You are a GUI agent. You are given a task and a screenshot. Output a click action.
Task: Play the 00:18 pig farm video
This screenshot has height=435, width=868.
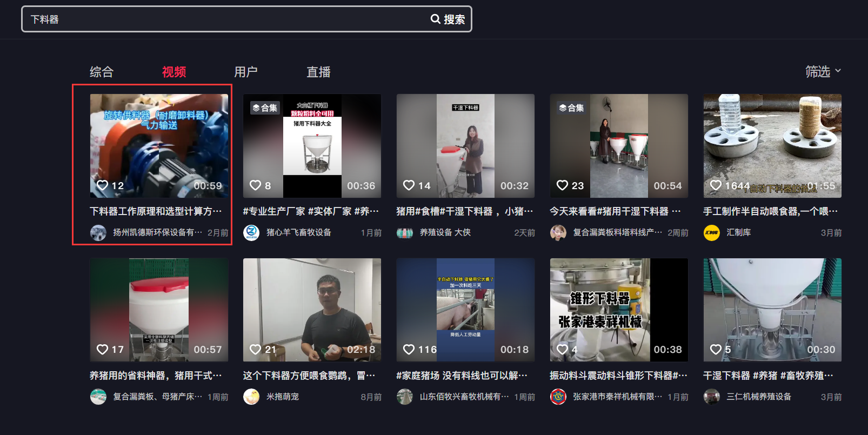[465, 310]
